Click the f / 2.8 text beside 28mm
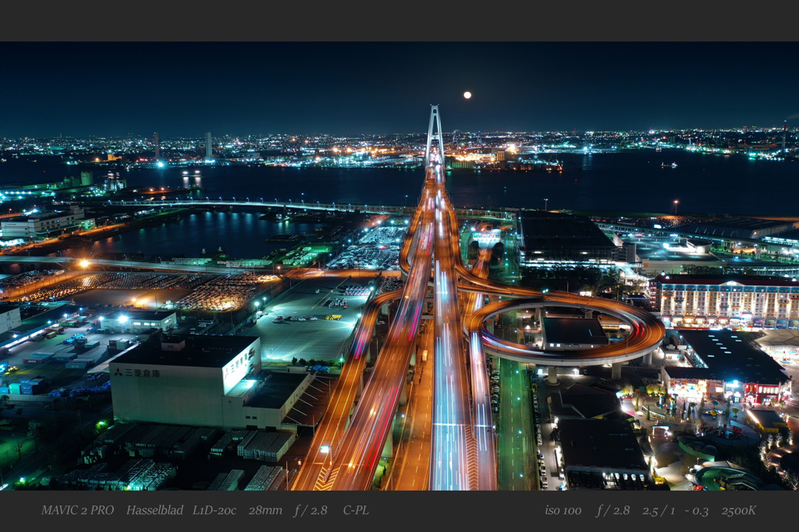The width and height of the screenshot is (799, 532). (311, 510)
